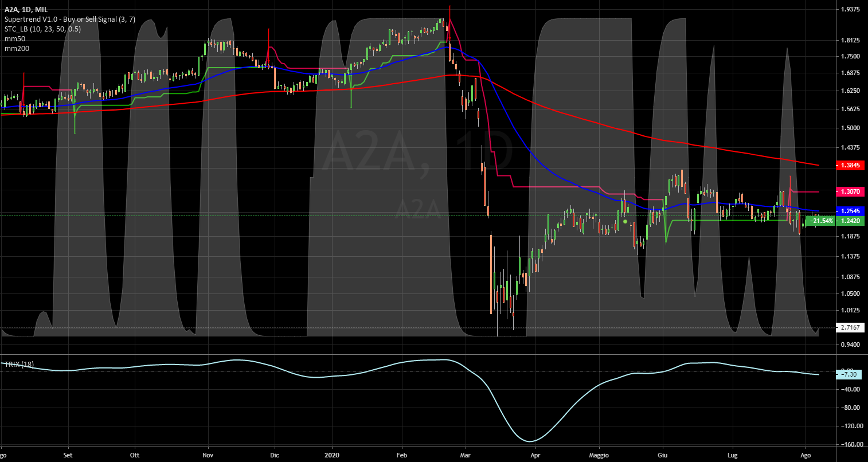The width and height of the screenshot is (868, 462).
Task: Click the Ott month on time axis
Action: pos(134,455)
